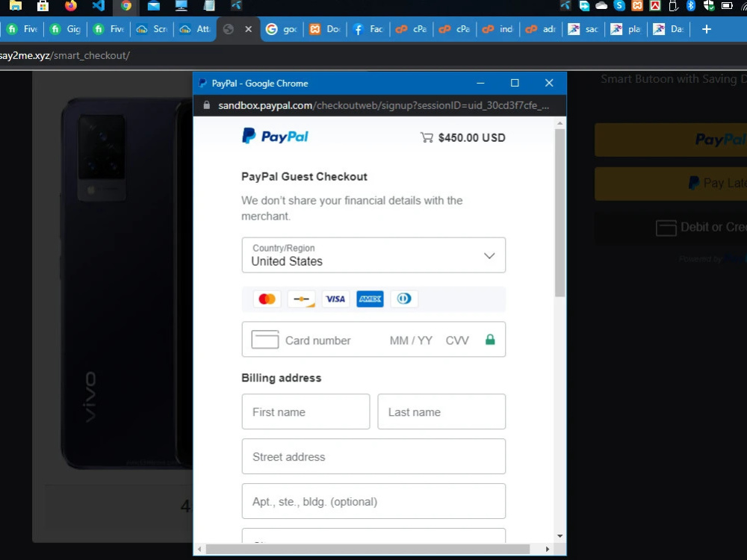
Task: Click the Street address field
Action: point(373,456)
